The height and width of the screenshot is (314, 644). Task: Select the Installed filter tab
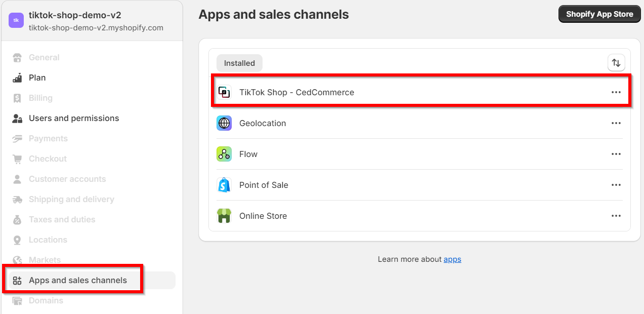pyautogui.click(x=239, y=63)
